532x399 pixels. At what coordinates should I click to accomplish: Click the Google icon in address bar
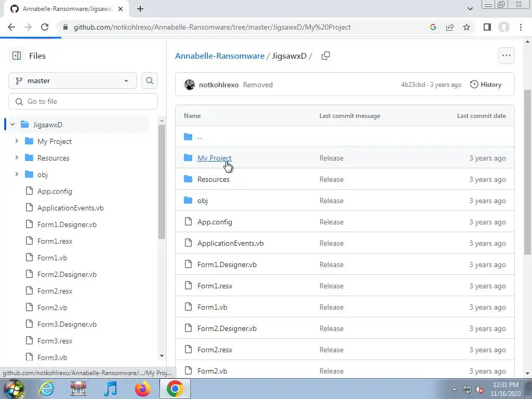(x=433, y=27)
